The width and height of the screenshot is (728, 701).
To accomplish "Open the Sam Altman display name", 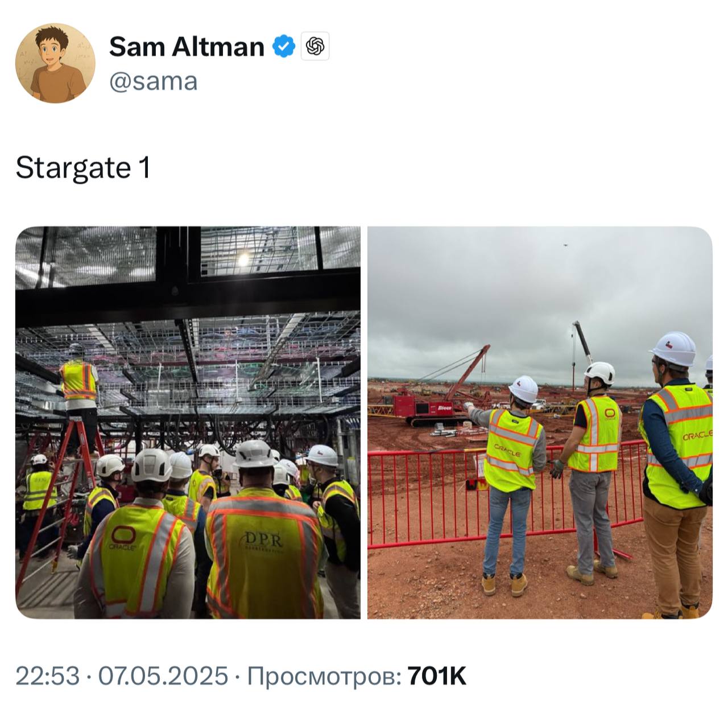I will (187, 46).
